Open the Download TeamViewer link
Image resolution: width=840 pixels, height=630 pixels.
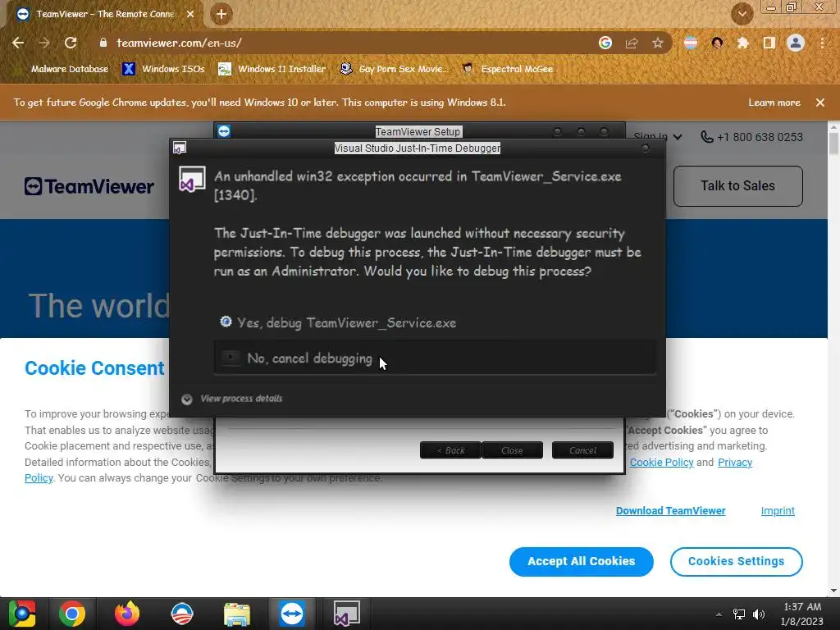coord(671,510)
